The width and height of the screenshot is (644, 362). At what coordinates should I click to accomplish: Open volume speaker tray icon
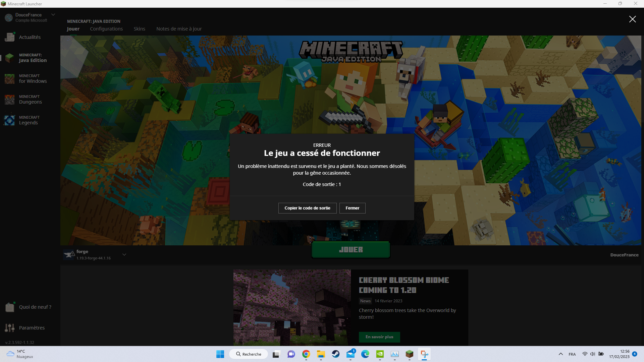(x=593, y=354)
